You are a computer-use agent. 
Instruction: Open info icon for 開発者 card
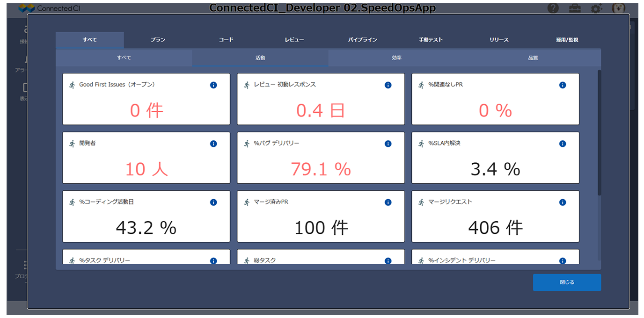(213, 144)
